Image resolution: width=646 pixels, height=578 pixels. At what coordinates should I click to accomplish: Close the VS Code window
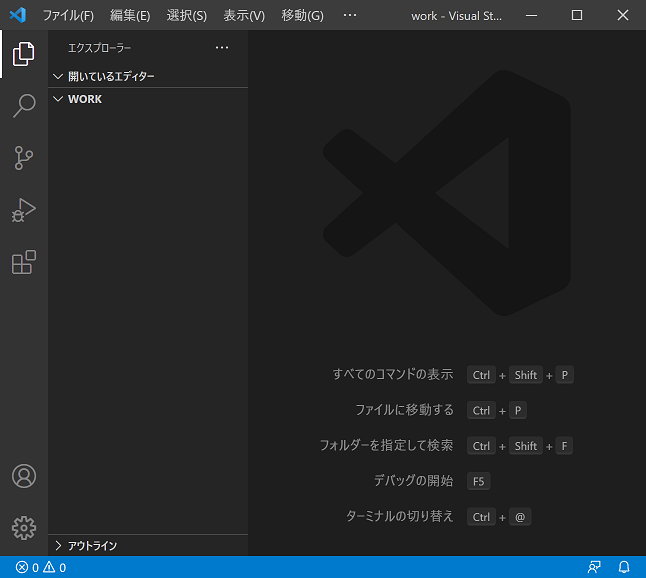tap(623, 15)
